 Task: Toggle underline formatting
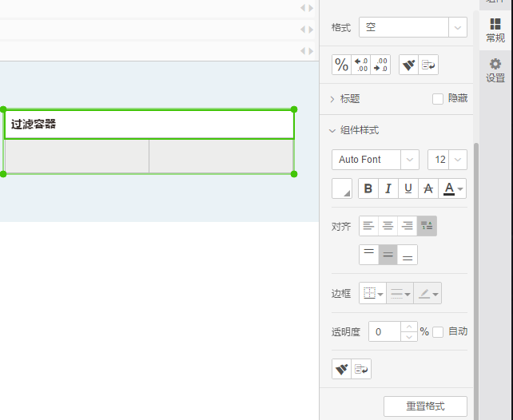click(408, 188)
